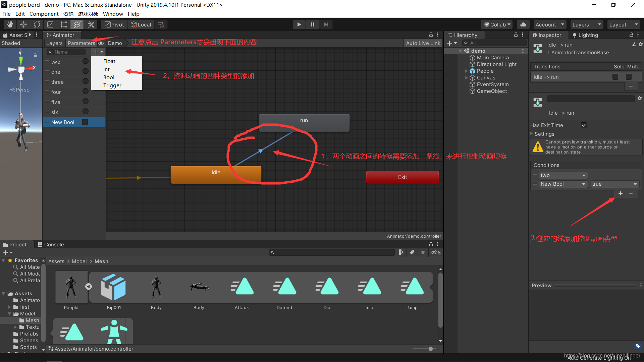The width and height of the screenshot is (644, 362).
Task: Open Account dropdown
Action: pyautogui.click(x=550, y=24)
